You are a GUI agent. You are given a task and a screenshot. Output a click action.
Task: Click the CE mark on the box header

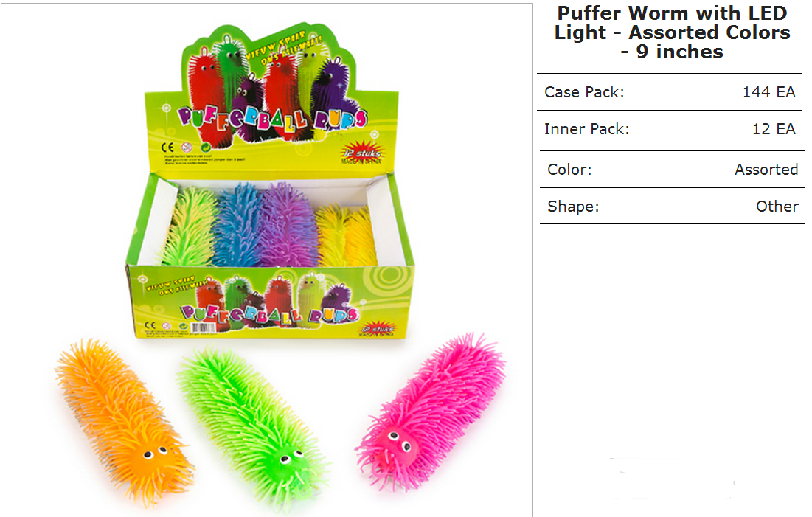point(168,147)
